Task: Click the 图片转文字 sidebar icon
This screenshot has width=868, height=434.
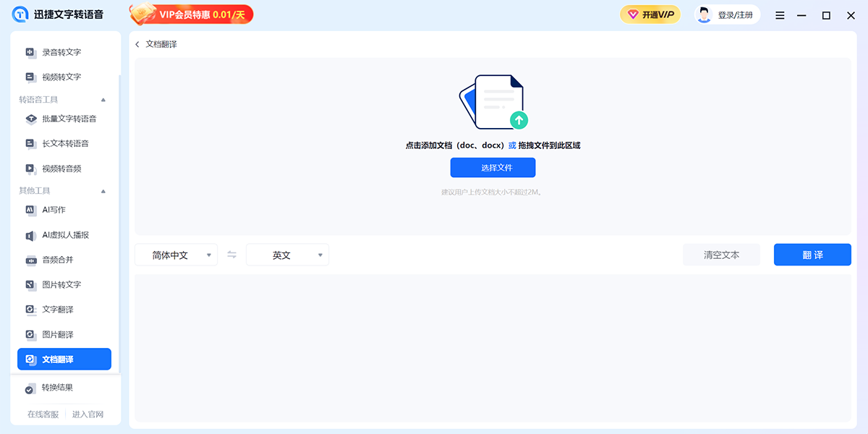Action: tap(30, 285)
